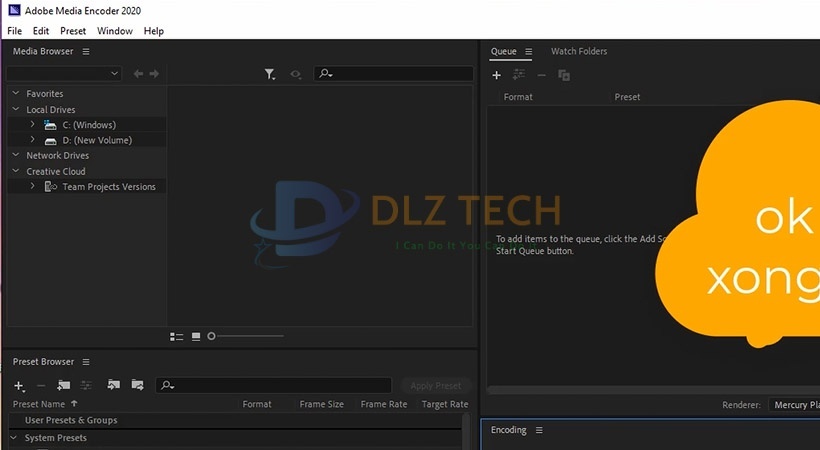Open the Media Browser location dropdown

[x=64, y=74]
